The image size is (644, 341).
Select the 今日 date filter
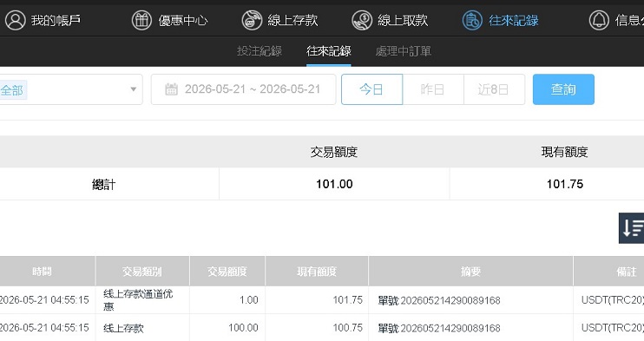click(371, 89)
